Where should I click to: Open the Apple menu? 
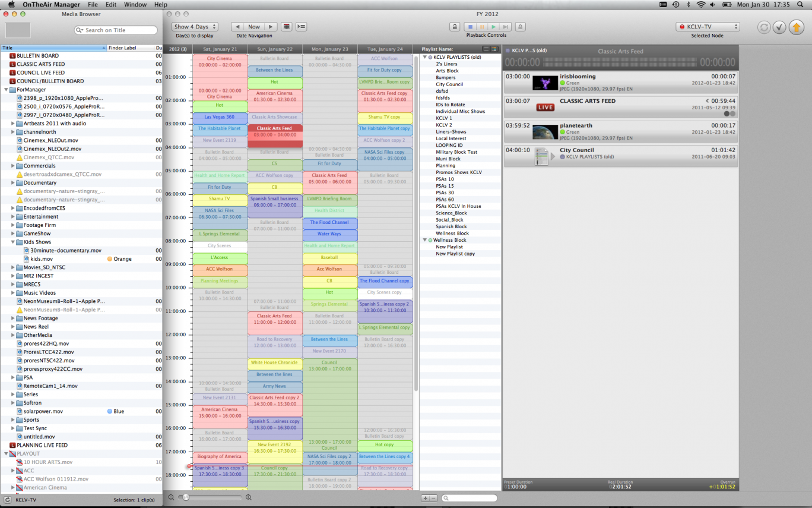(x=11, y=5)
